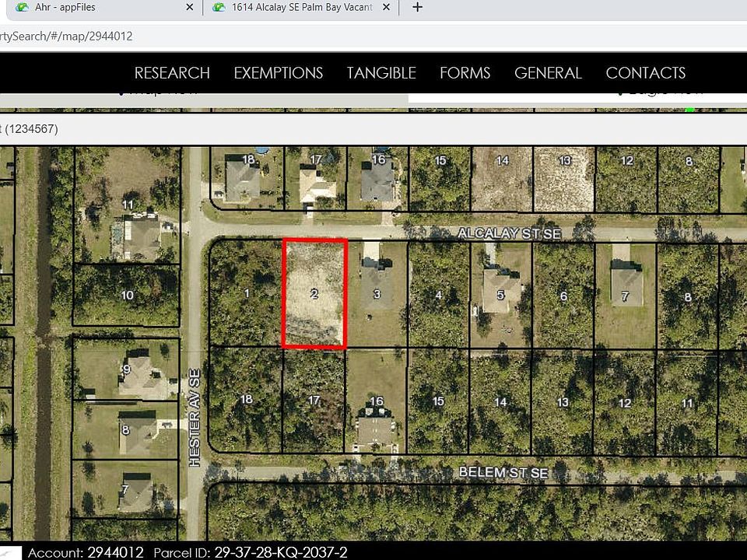
Task: Click the address bar URL
Action: 67,37
